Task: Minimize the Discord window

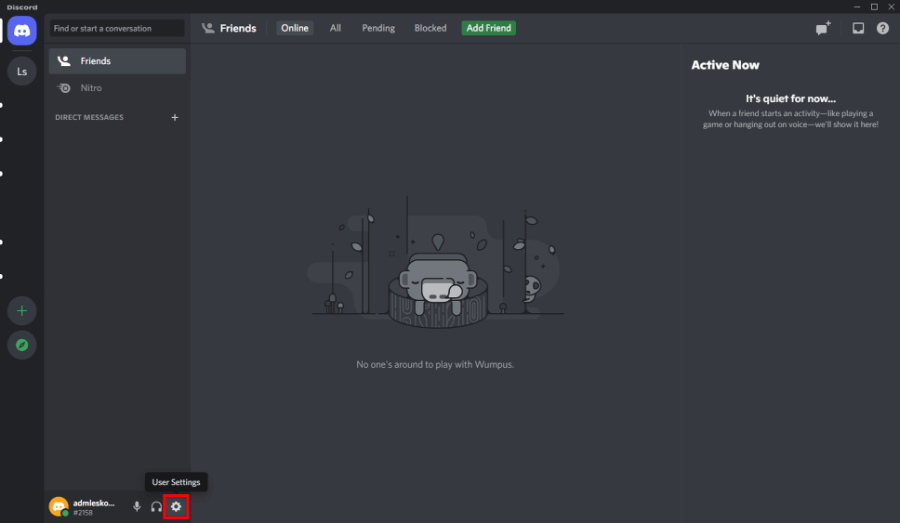Action: tap(856, 7)
